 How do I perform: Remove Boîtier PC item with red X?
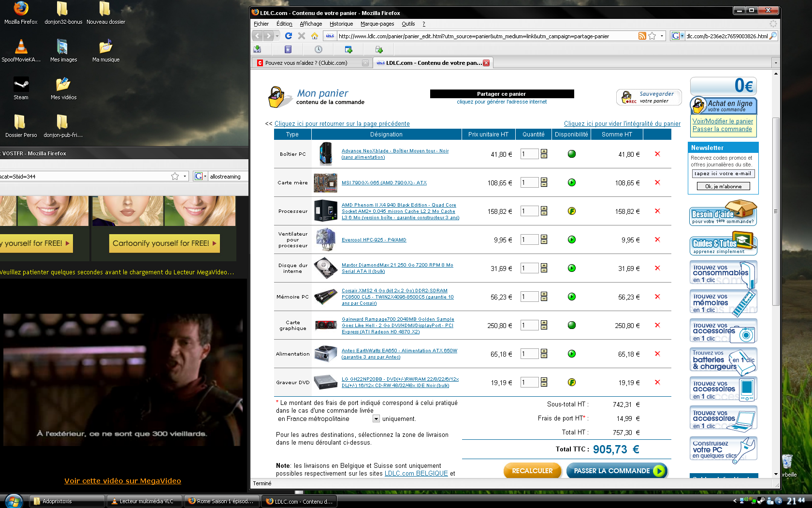(x=657, y=154)
